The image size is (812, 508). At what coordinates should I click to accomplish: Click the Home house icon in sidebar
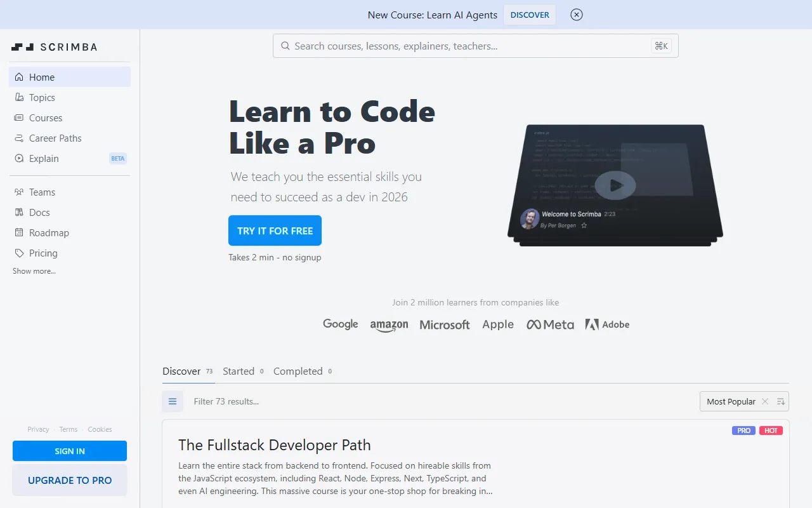click(19, 77)
